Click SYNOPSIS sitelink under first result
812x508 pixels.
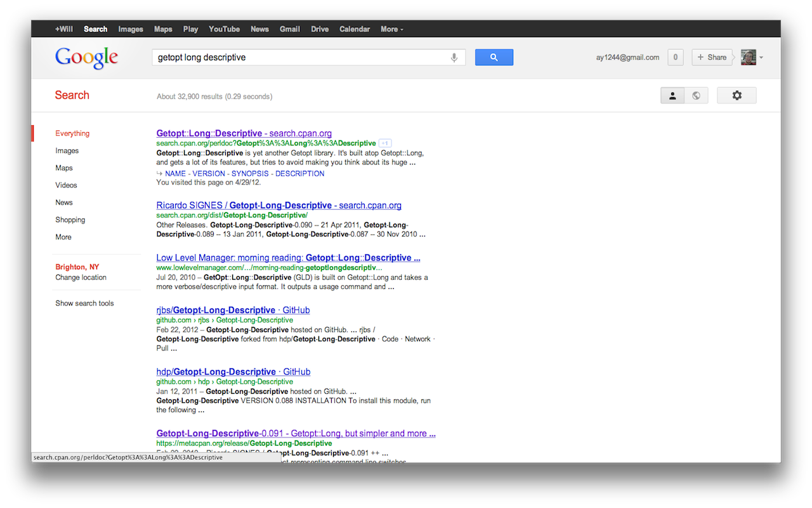250,173
